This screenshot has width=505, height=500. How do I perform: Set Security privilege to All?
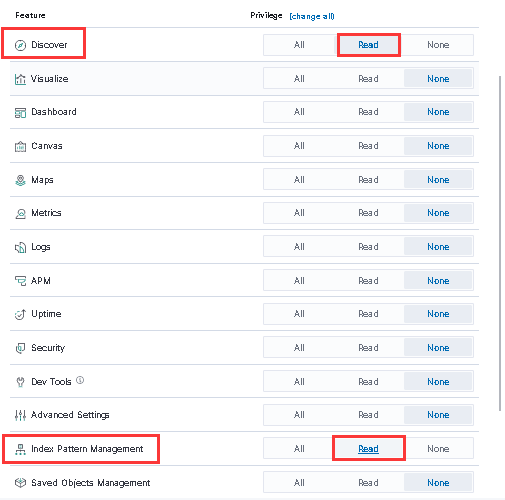pyautogui.click(x=299, y=348)
